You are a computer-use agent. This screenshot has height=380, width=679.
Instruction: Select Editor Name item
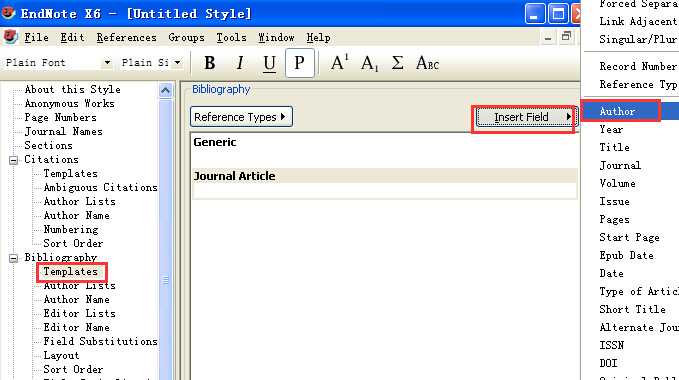[76, 328]
